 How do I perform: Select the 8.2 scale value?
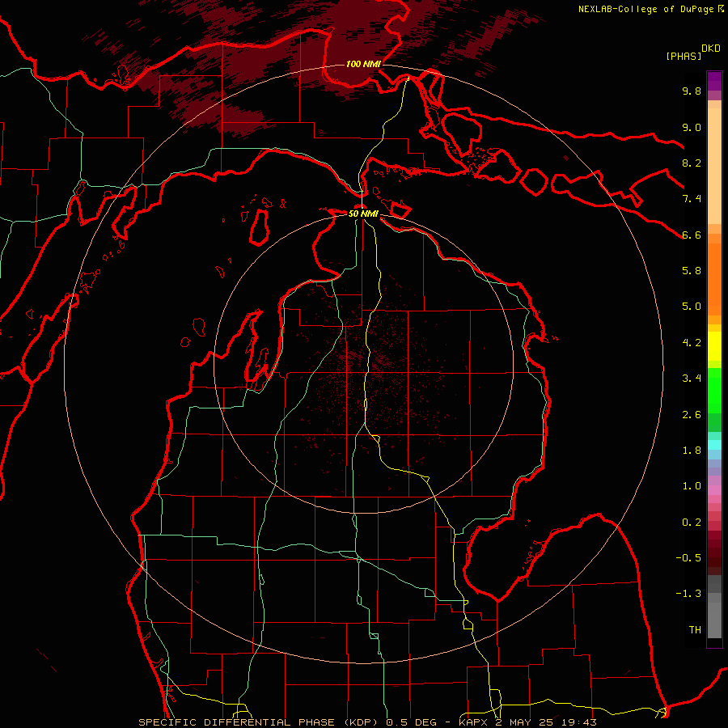click(x=692, y=163)
